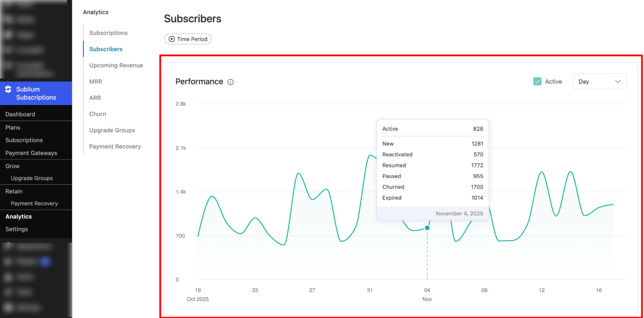Click the Sublium Subscriptions plugin icon
The image size is (644, 318).
pyautogui.click(x=8, y=89)
